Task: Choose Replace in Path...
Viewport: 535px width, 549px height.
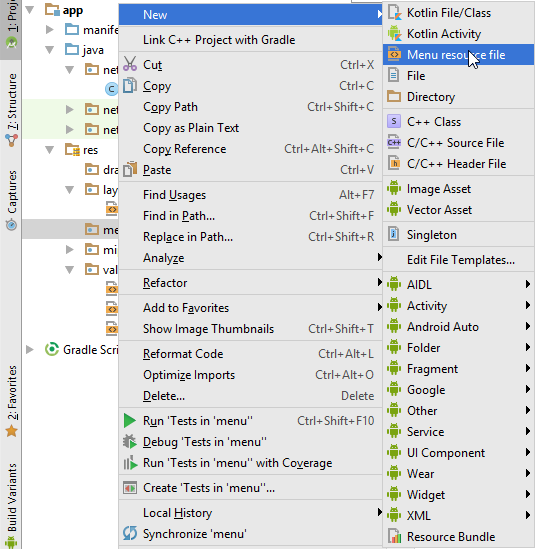Action: pyautogui.click(x=250, y=237)
